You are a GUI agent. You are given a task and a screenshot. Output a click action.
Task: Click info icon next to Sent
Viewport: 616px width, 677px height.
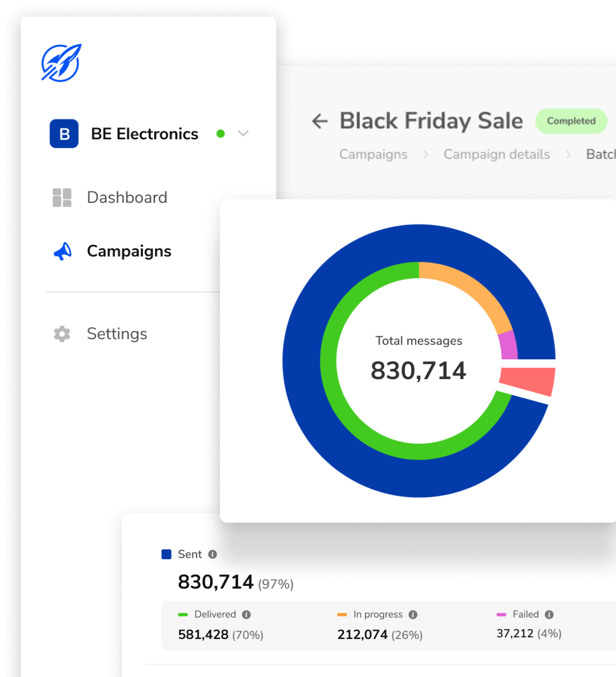[x=213, y=554]
